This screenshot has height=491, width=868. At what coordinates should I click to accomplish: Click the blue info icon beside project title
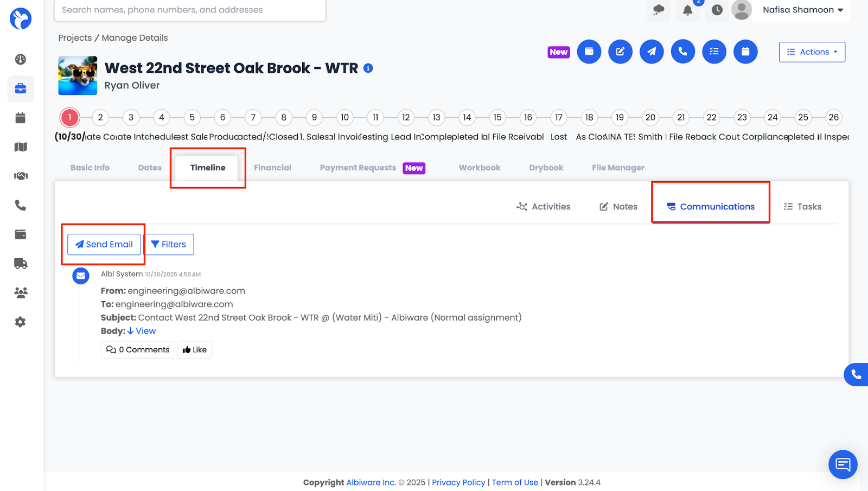(368, 68)
